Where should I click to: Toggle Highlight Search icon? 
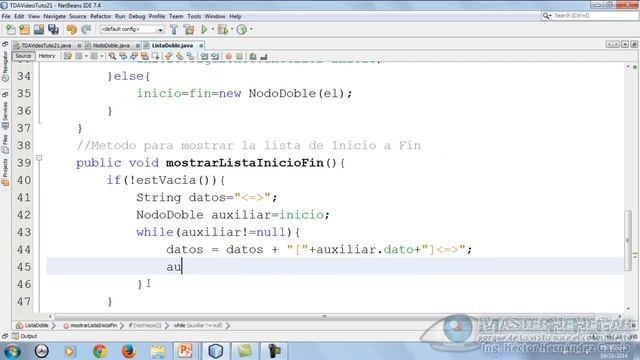click(144, 56)
